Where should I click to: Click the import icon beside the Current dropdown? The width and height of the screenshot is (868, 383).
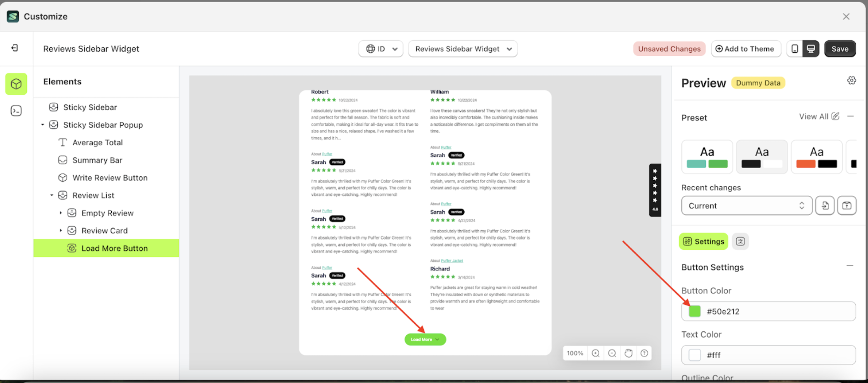(x=825, y=205)
